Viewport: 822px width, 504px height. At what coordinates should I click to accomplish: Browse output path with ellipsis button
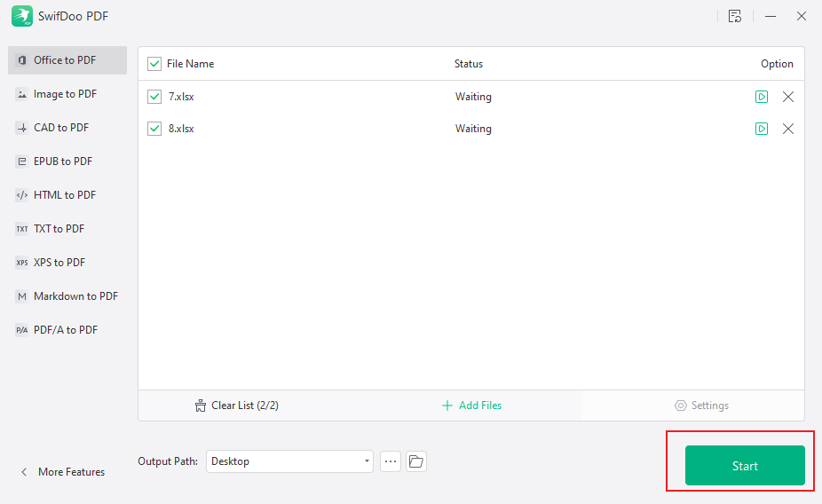pos(391,461)
